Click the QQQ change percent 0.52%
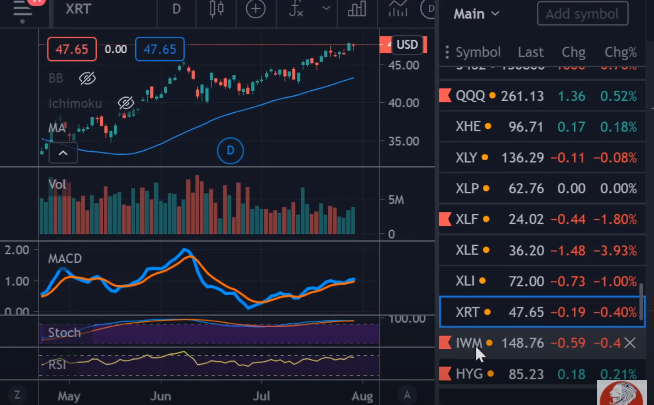The width and height of the screenshot is (654, 405). (619, 96)
